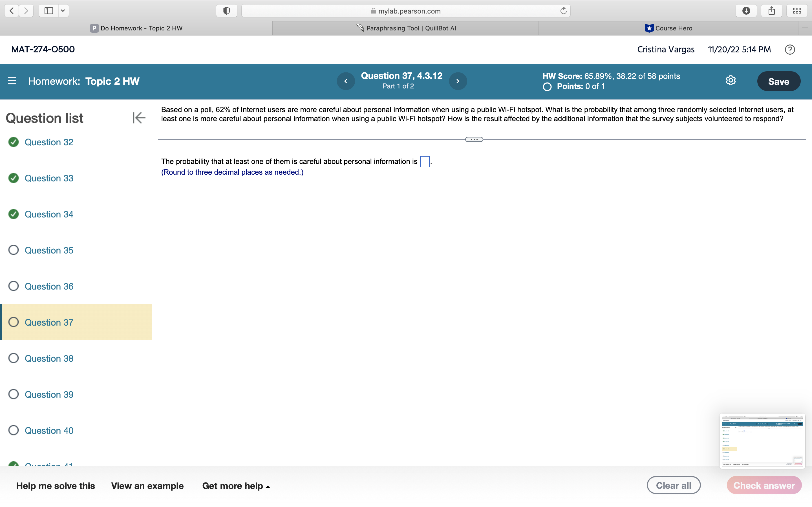
Task: Select the Question 35 status circle
Action: [x=14, y=250]
